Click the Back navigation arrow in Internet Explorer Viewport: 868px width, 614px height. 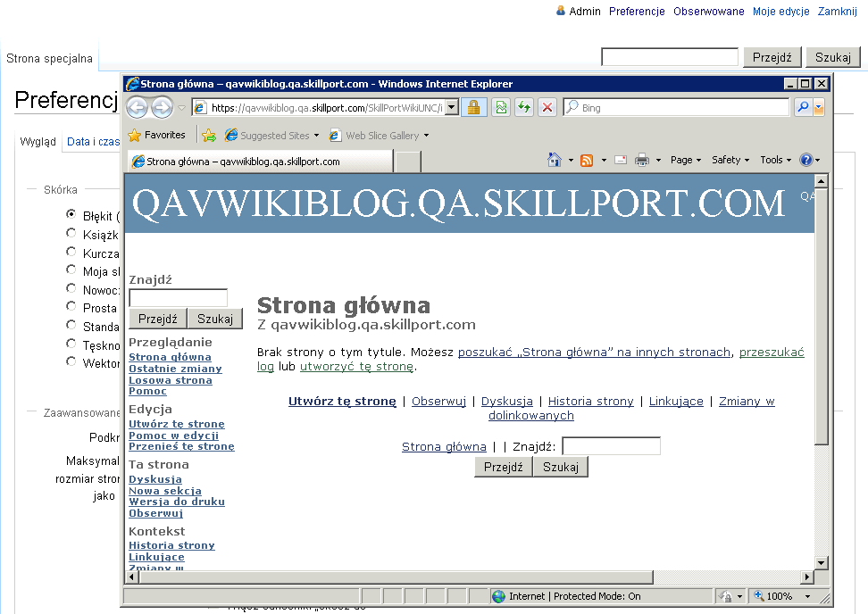coord(137,108)
